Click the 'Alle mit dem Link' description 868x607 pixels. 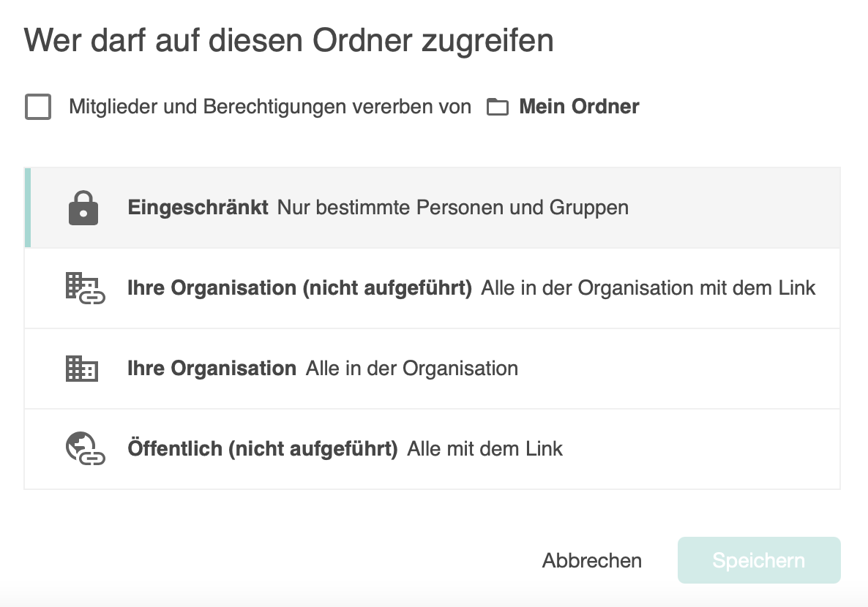click(484, 449)
